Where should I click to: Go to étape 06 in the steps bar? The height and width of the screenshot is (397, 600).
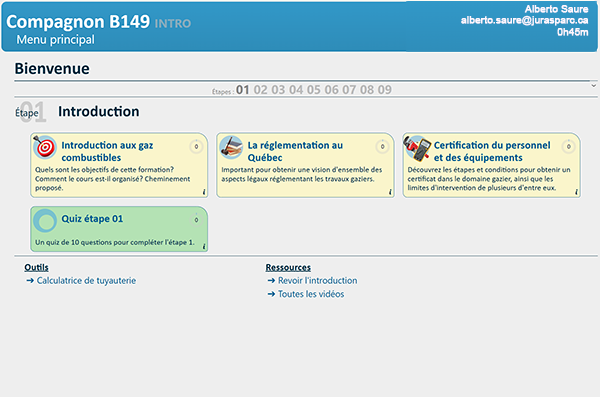tap(331, 90)
